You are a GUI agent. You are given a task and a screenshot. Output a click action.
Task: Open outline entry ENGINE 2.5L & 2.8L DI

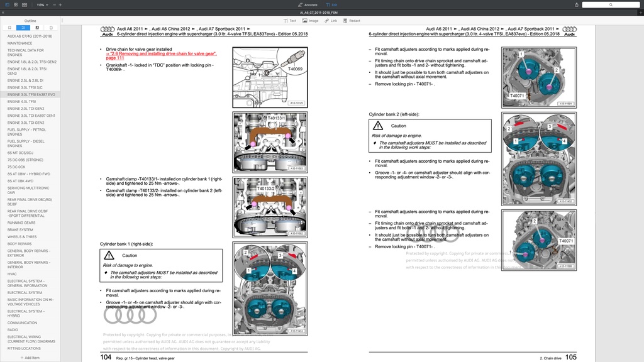[25, 80]
